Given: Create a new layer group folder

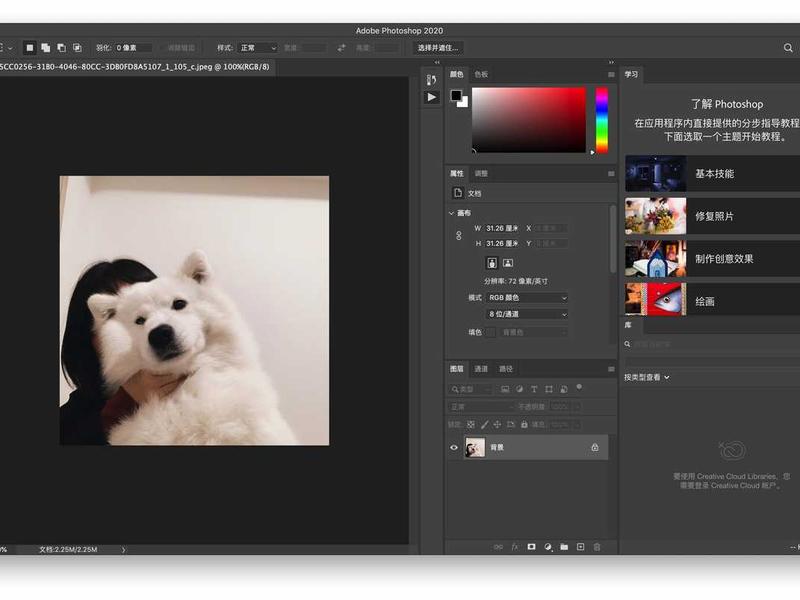Looking at the screenshot, I should click(564, 547).
